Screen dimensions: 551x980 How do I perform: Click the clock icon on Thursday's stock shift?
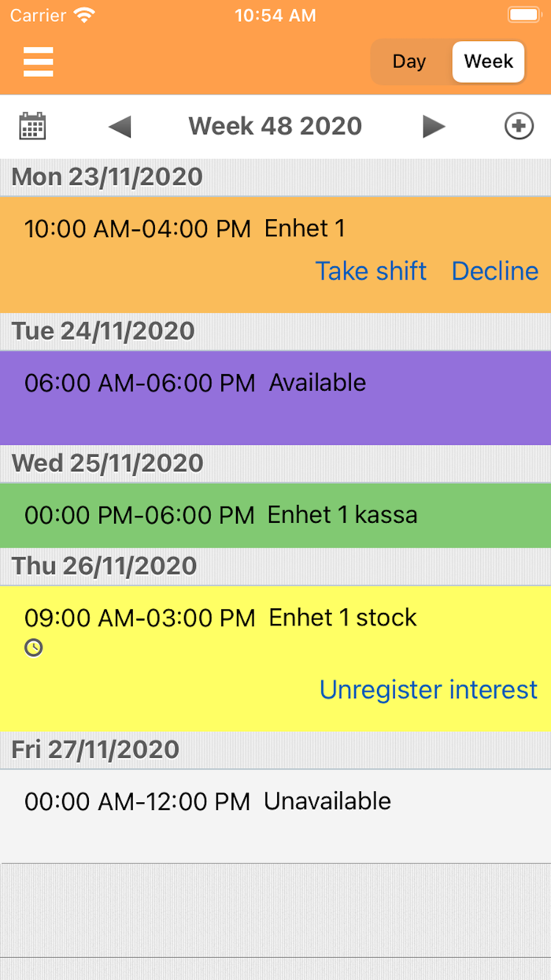click(33, 648)
